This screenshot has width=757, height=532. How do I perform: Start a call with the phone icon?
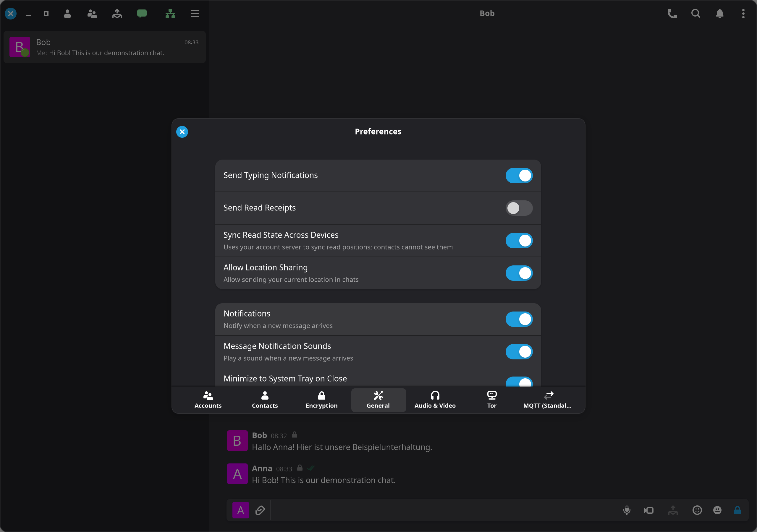(x=672, y=14)
